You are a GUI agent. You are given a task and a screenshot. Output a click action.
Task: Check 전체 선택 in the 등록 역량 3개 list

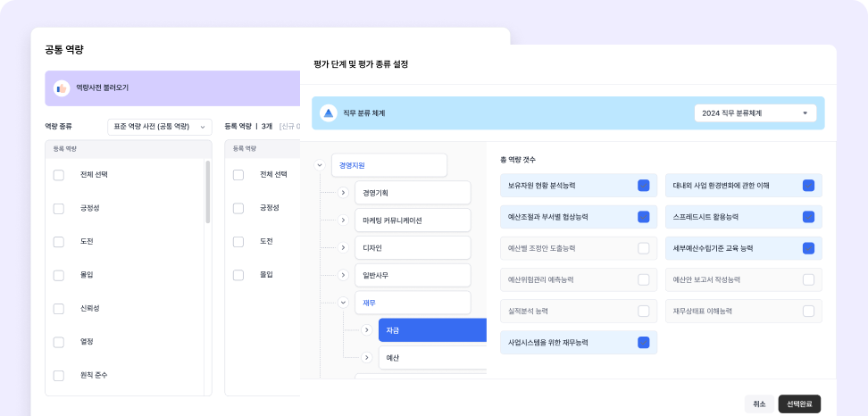click(x=238, y=175)
